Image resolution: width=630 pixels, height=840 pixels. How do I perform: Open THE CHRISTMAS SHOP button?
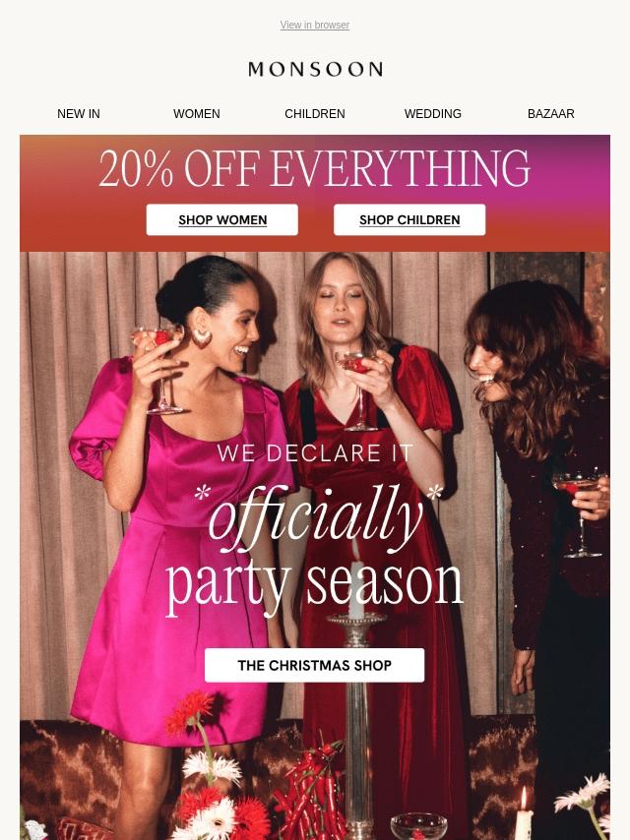pos(315,665)
